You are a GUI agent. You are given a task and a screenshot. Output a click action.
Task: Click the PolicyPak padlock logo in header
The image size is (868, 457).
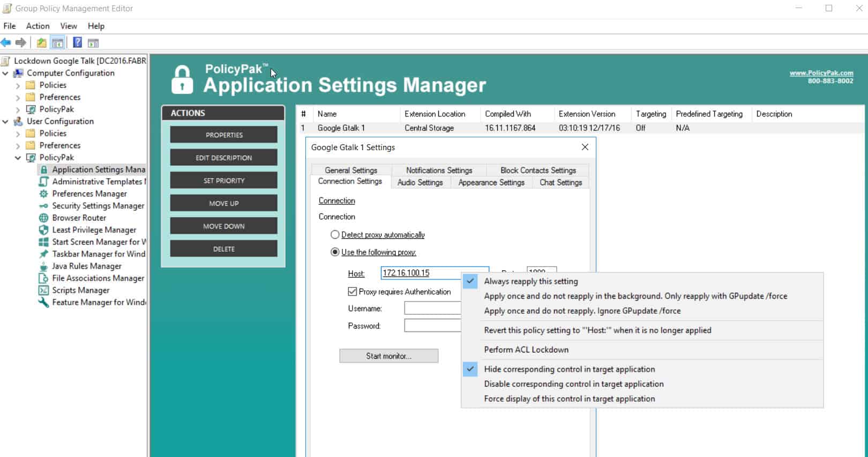(x=182, y=79)
